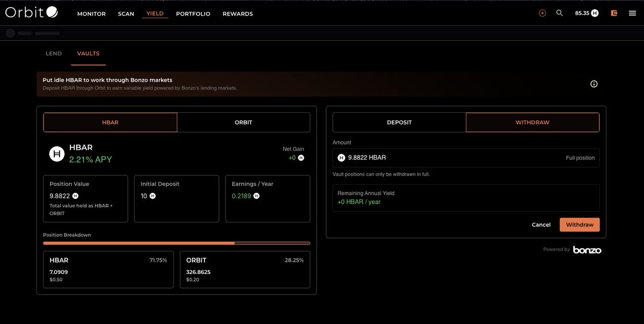Click 'Vault positions can only be withdrawn' note
The image size is (644, 324).
pyautogui.click(x=381, y=174)
